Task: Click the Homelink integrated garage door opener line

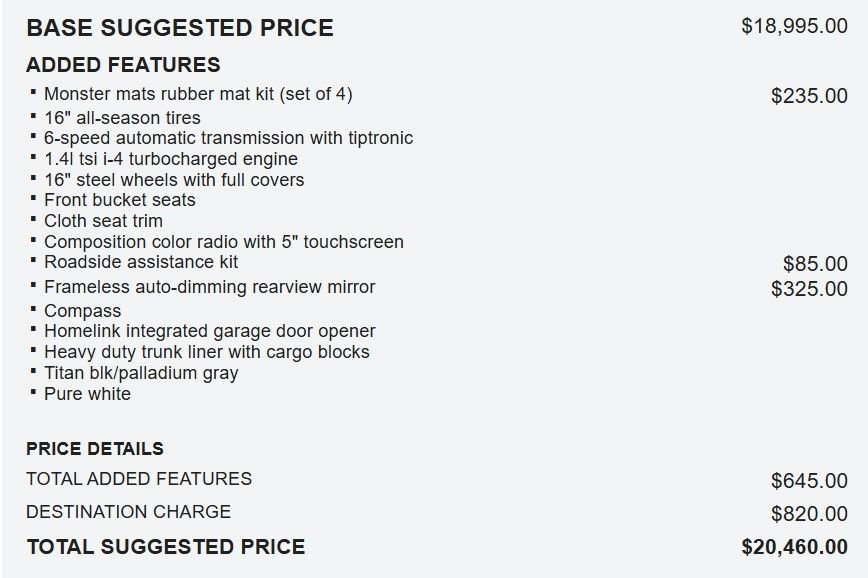Action: (x=210, y=331)
